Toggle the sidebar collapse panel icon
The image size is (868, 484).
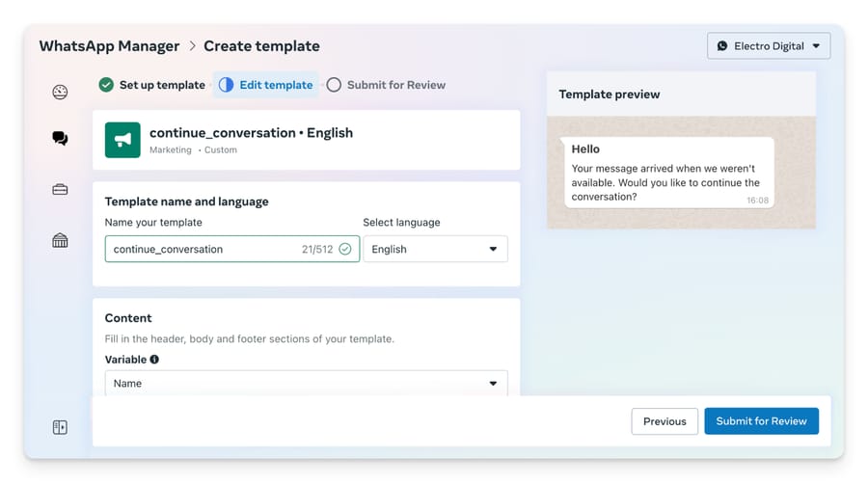(60, 427)
